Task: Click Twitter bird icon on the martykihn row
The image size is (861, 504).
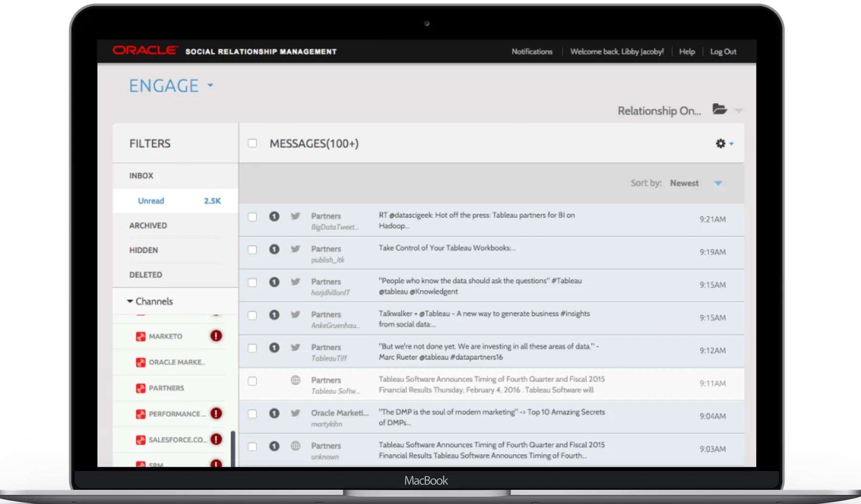Action: coord(296,413)
